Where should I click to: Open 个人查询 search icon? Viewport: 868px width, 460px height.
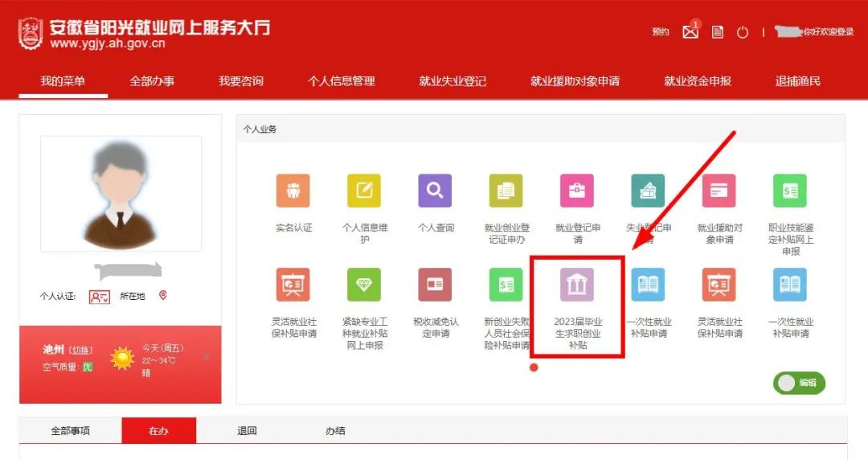point(435,191)
